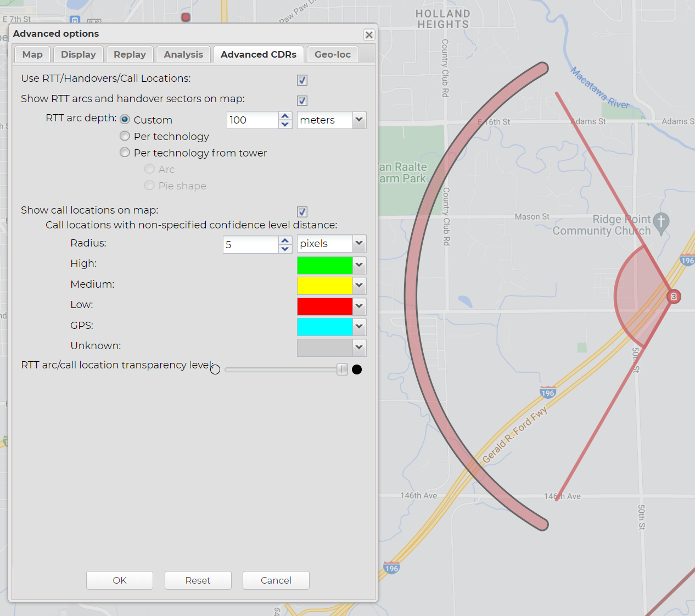
Task: Open the Analysis tab
Action: (x=183, y=54)
